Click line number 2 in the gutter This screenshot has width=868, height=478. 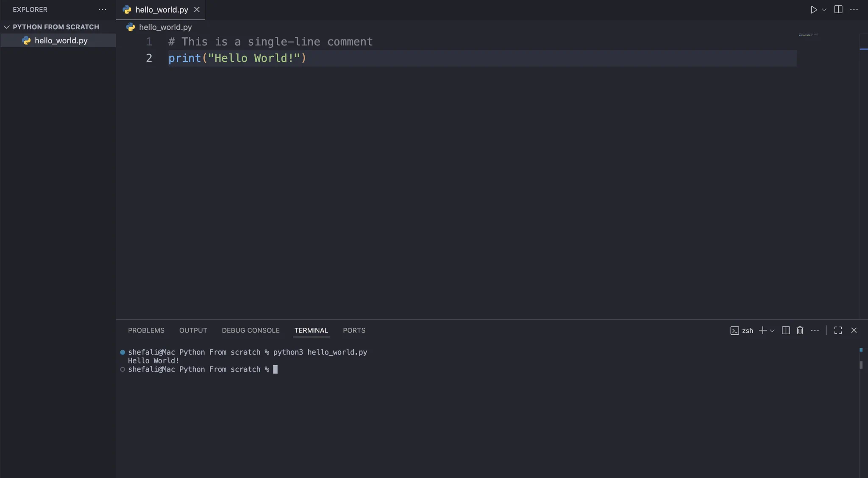[149, 58]
